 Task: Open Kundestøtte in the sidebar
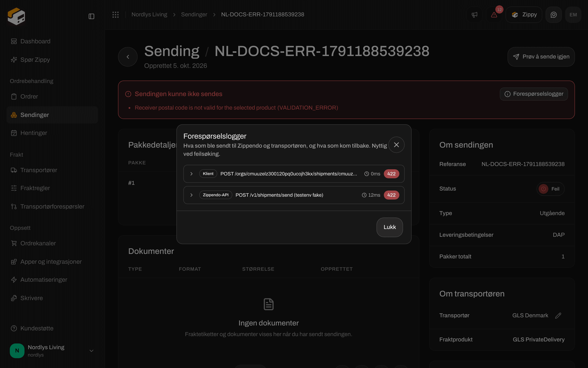coord(52,328)
